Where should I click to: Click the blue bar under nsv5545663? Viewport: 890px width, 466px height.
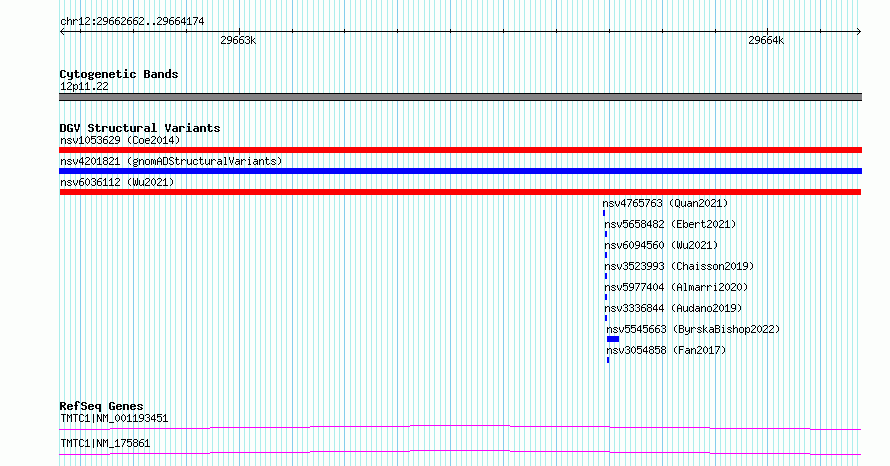613,339
